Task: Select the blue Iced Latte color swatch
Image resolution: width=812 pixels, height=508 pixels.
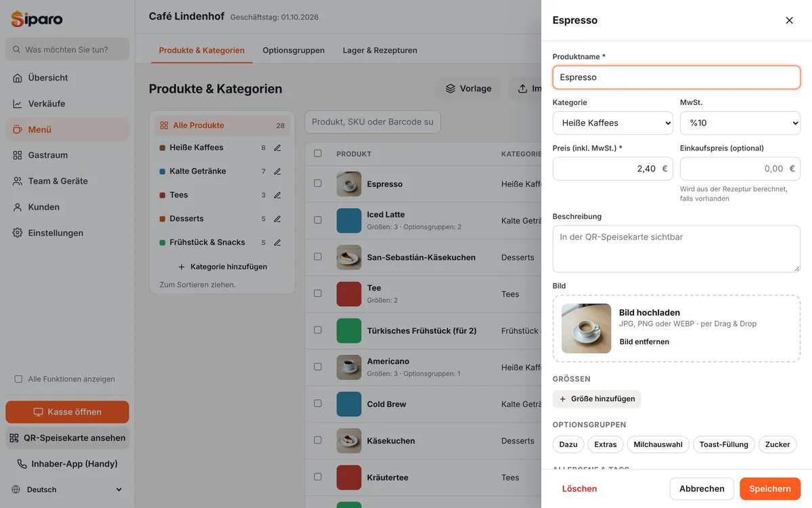Action: click(349, 221)
